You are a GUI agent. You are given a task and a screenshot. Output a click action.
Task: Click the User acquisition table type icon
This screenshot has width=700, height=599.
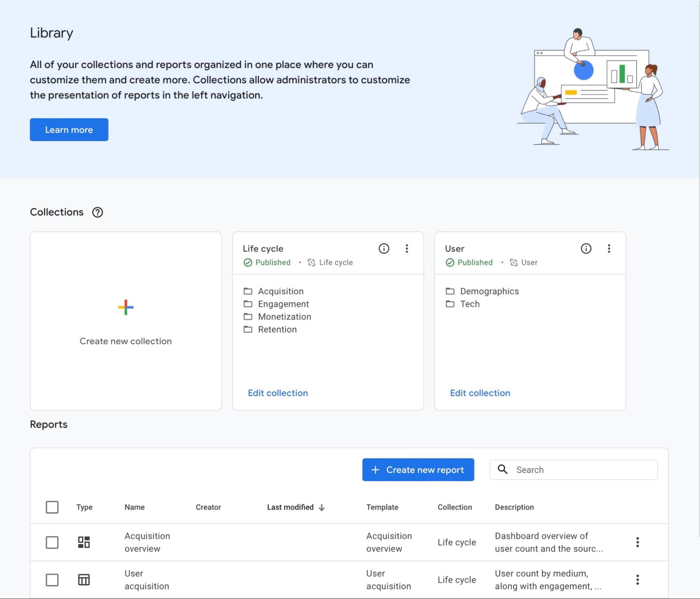click(84, 580)
